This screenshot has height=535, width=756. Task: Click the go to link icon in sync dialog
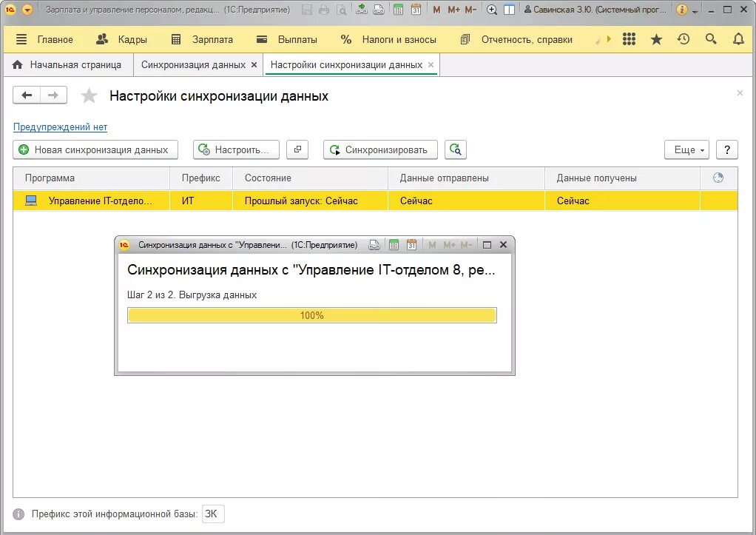click(x=374, y=245)
